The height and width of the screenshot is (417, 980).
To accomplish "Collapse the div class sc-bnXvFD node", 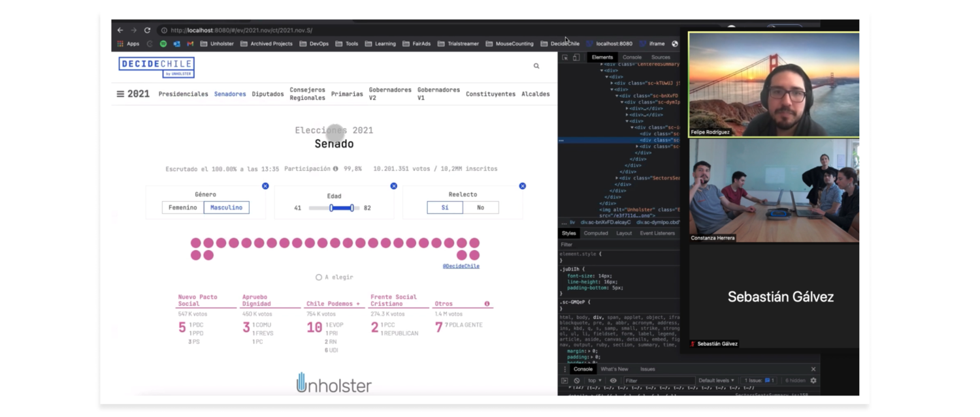I will [x=617, y=95].
